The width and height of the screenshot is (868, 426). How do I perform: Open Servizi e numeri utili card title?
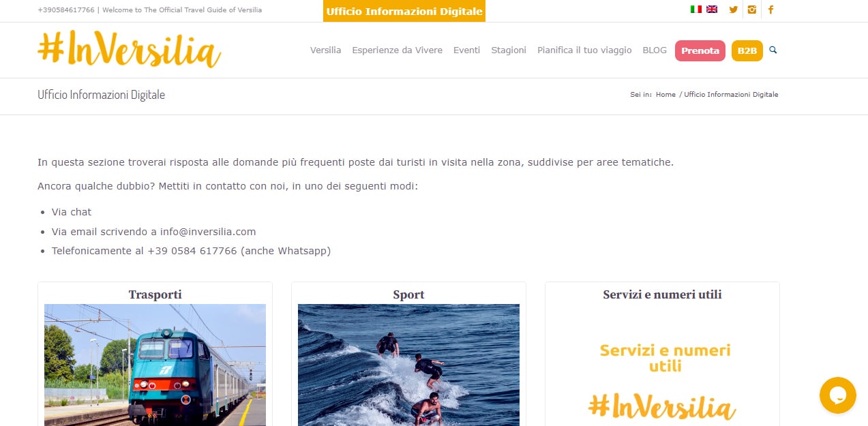(x=662, y=294)
